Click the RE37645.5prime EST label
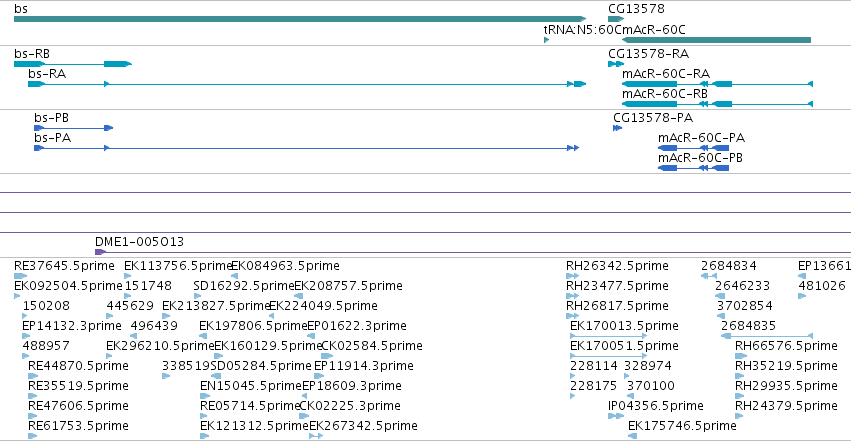The height and width of the screenshot is (441, 851). [64, 266]
